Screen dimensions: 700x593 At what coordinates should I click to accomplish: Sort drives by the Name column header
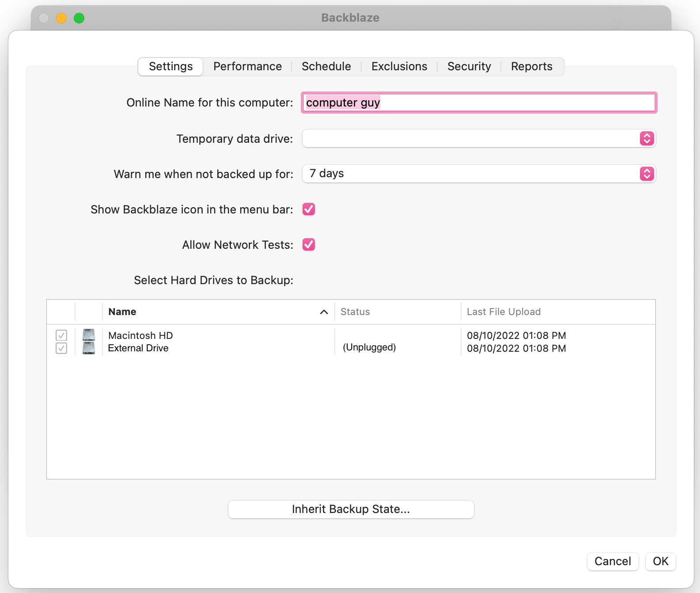pos(218,312)
